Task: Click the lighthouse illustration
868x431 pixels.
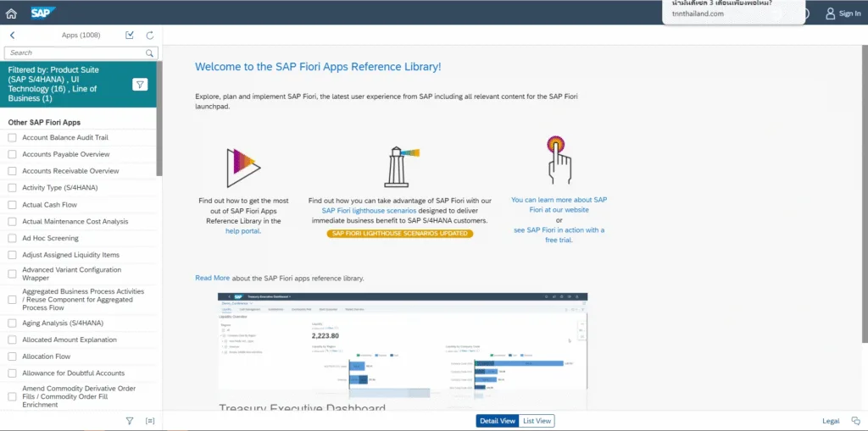Action: [x=401, y=167]
